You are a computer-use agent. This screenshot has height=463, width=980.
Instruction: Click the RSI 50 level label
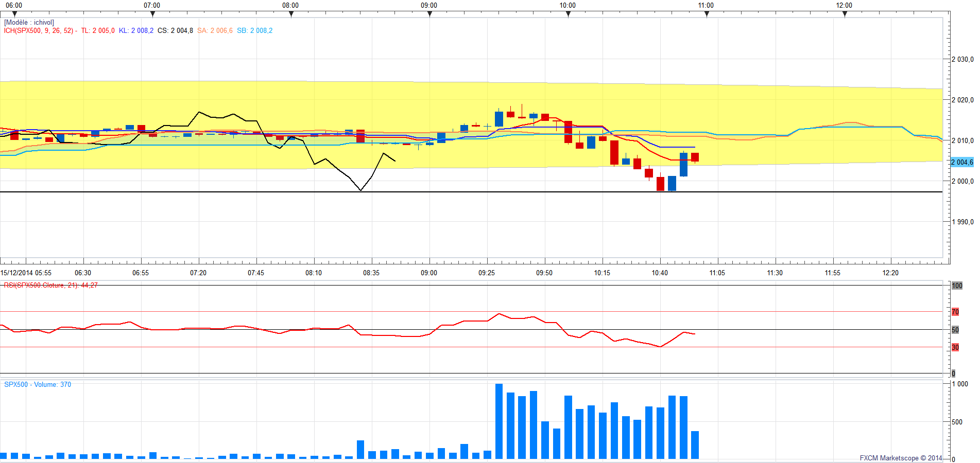955,330
